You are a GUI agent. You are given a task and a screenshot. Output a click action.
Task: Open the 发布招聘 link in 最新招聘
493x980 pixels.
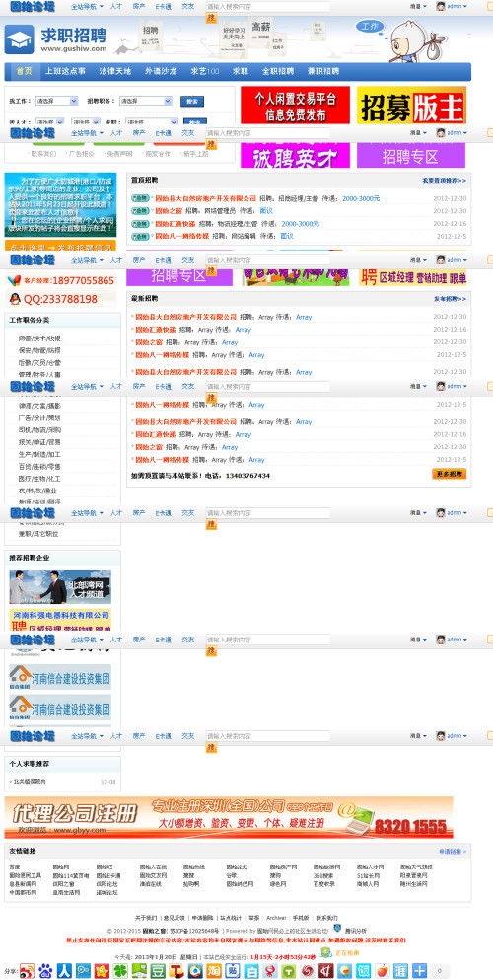click(451, 299)
